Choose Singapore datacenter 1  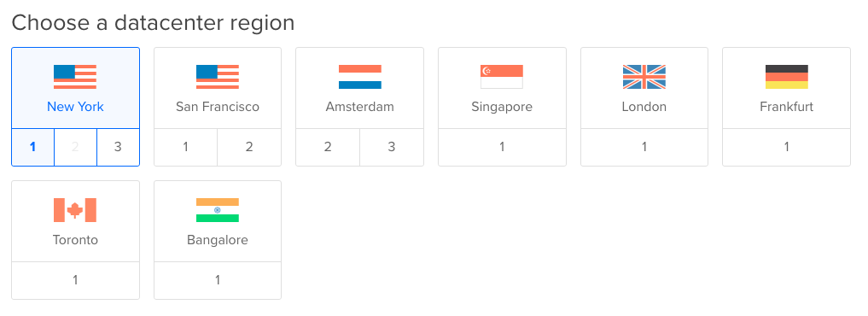(502, 147)
